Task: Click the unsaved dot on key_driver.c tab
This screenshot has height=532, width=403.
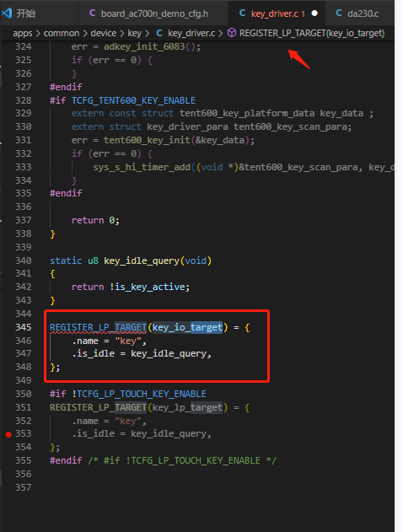Action: tap(314, 13)
